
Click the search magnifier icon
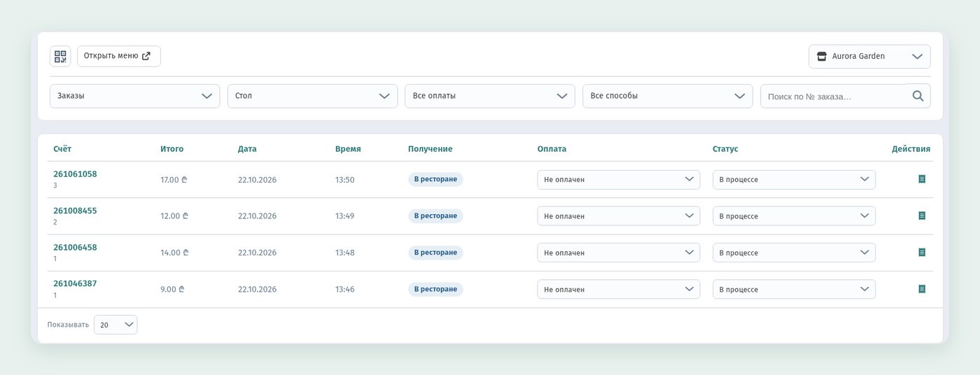point(918,96)
